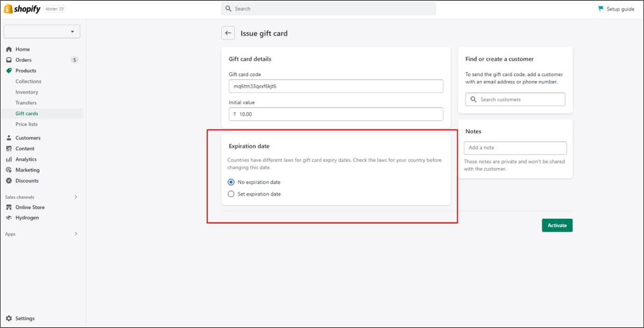The image size is (644, 328).
Task: Click the Find or create a customer heading
Action: [500, 59]
